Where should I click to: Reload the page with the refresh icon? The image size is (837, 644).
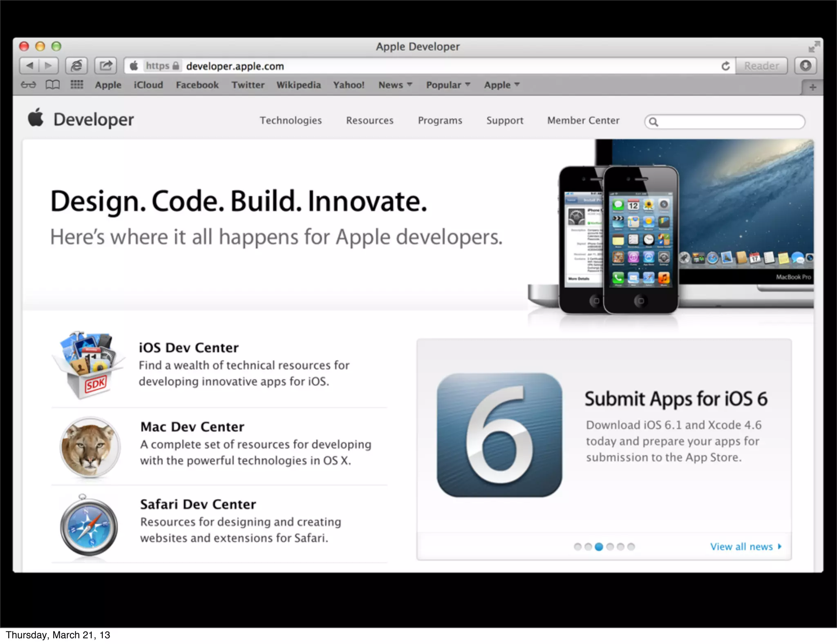point(725,66)
